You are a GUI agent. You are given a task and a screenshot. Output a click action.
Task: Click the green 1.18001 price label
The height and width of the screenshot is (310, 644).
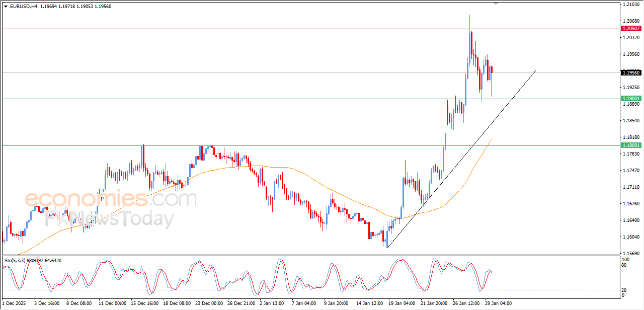click(x=630, y=145)
